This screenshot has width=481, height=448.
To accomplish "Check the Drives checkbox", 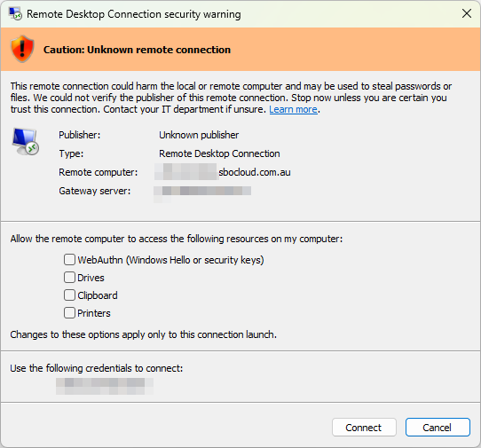I will 69,277.
